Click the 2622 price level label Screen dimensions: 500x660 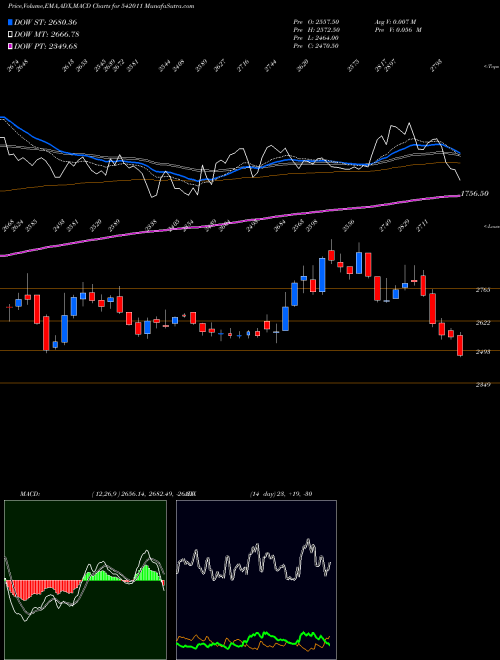coord(483,323)
